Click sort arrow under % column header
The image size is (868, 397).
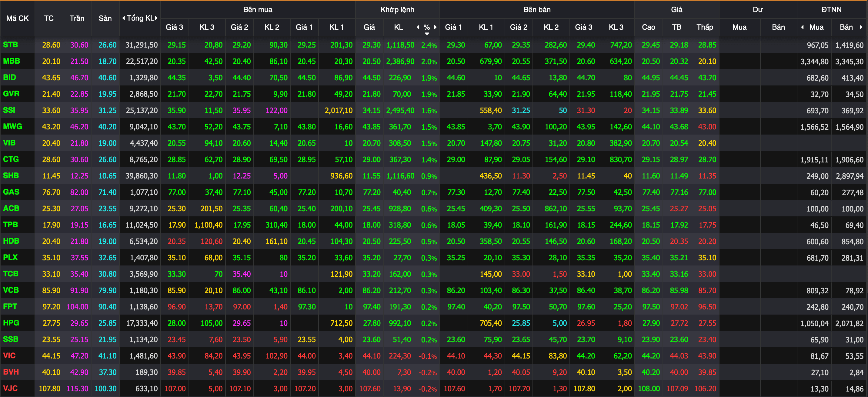tap(427, 34)
